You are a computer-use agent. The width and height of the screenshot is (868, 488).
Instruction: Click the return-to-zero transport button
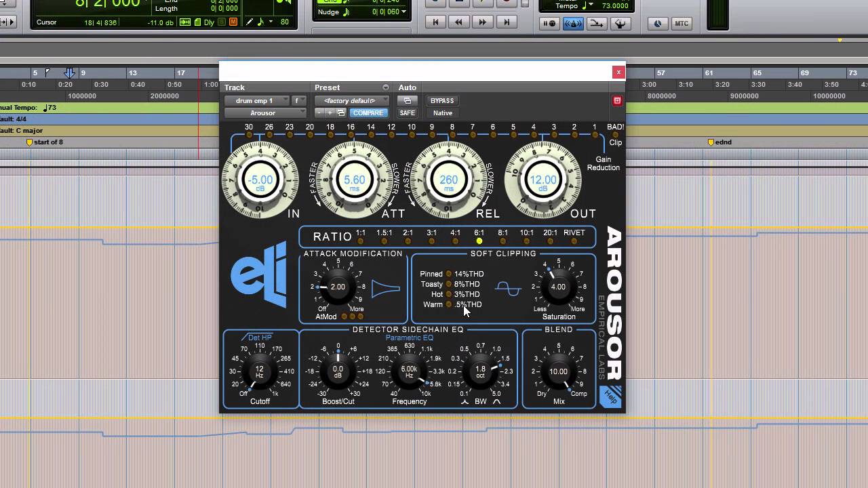click(436, 22)
